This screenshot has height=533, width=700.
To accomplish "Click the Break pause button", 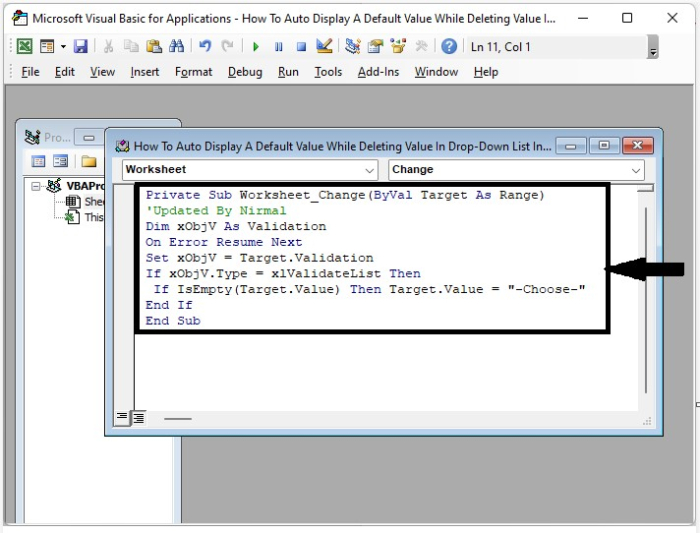I will [279, 46].
